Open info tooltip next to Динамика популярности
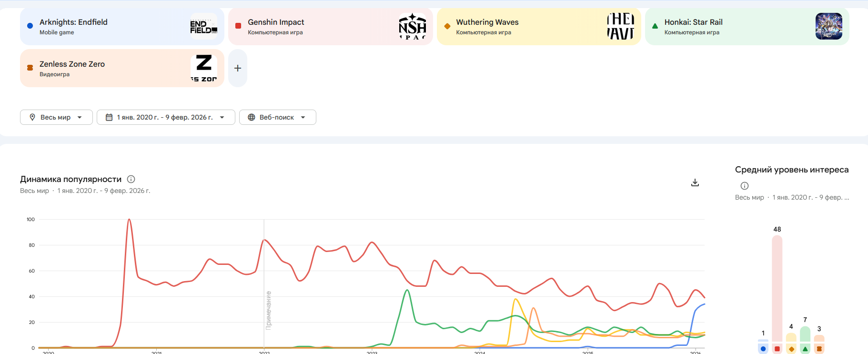 point(131,179)
